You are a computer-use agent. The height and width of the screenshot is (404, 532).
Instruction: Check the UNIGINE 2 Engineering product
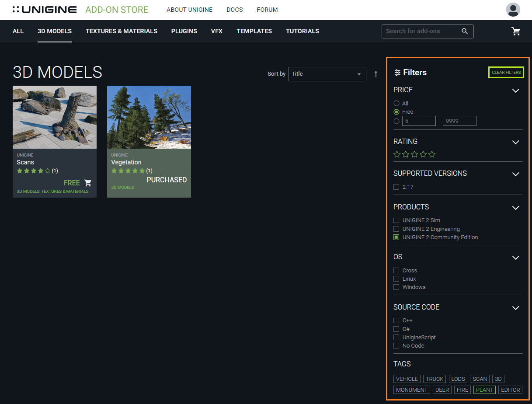tap(396, 229)
